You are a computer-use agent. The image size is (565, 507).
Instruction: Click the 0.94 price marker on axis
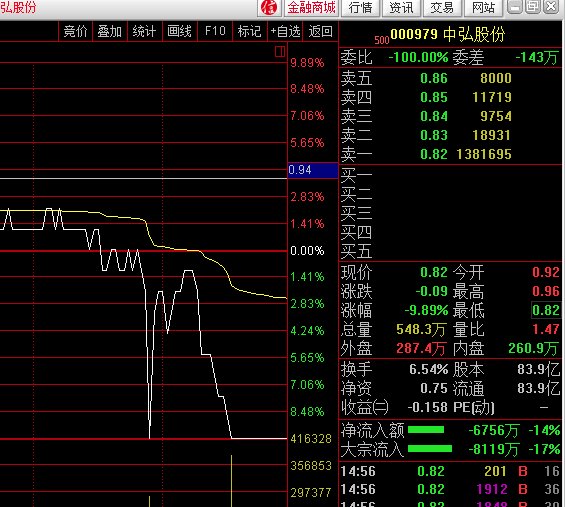click(313, 170)
